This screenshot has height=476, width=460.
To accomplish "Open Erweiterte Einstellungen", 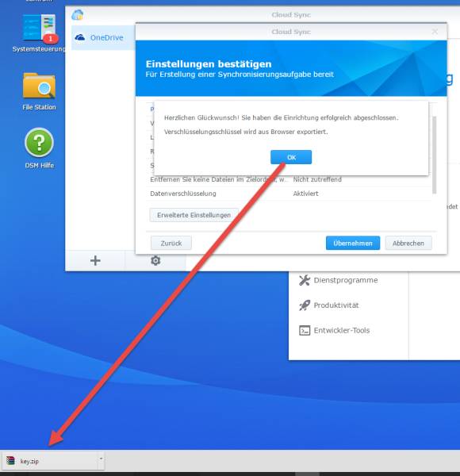I will tap(194, 215).
